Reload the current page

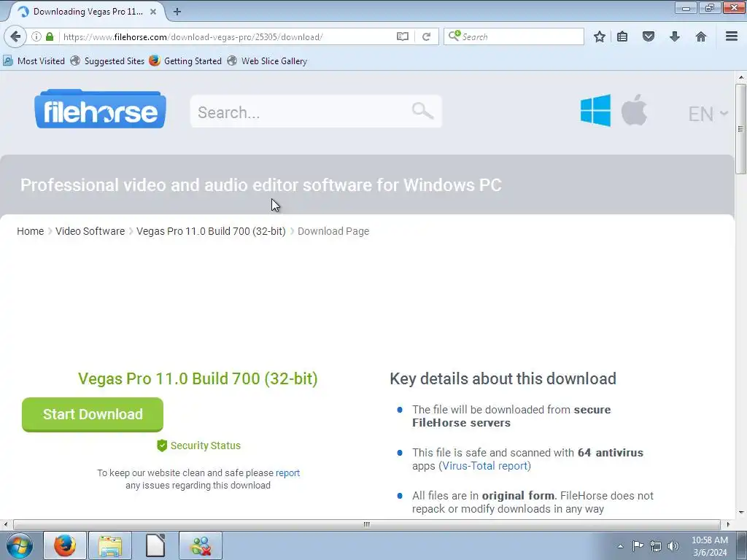[x=426, y=36]
